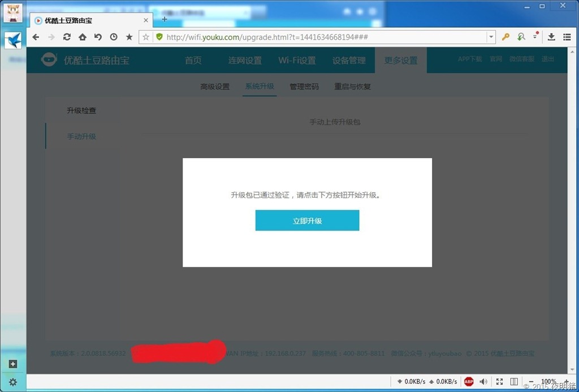Click the key password manager icon
The width and height of the screenshot is (579, 392).
coord(506,37)
